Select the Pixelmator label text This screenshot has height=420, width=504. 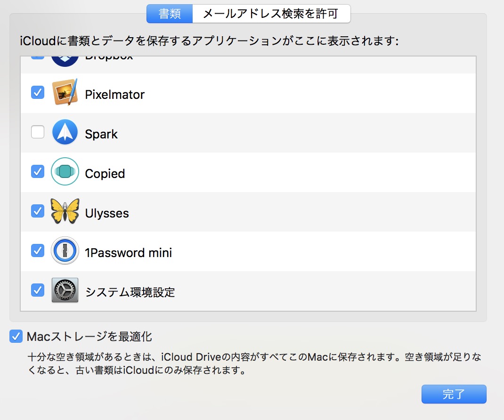click(115, 95)
